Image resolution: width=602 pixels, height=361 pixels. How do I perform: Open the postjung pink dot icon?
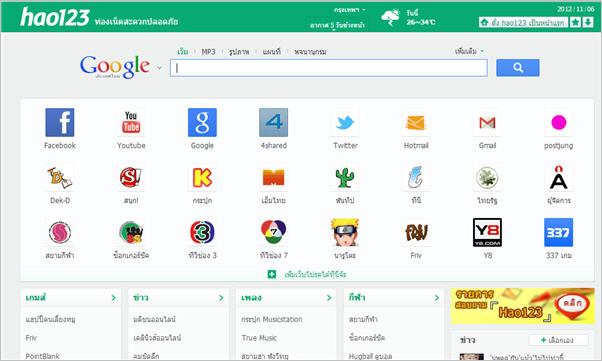click(x=559, y=123)
